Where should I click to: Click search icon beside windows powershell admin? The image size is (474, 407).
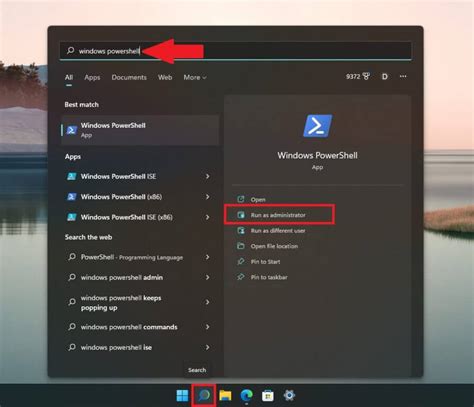[72, 277]
